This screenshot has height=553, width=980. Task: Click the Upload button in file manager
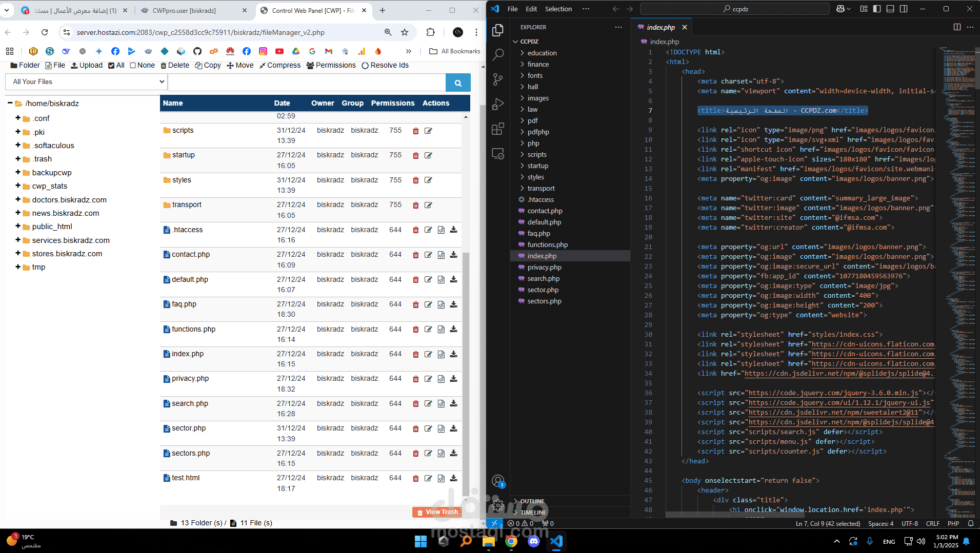tap(87, 66)
